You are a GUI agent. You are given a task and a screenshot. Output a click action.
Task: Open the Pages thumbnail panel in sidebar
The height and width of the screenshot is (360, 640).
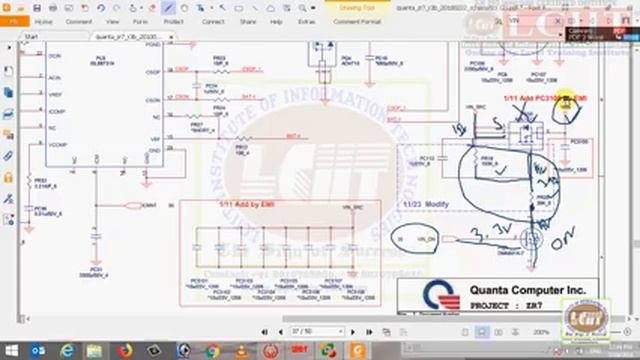8,92
